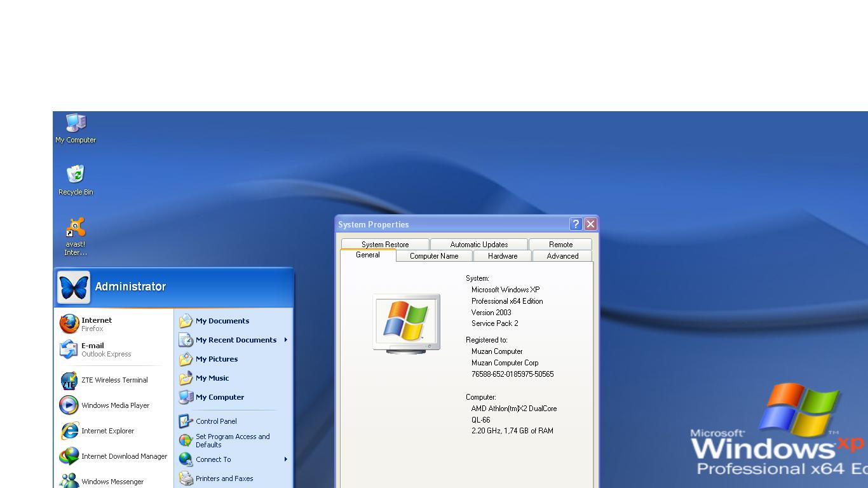Screen dimensions: 868x488
Task: Click the My Documents folder icon
Action: [x=186, y=321]
